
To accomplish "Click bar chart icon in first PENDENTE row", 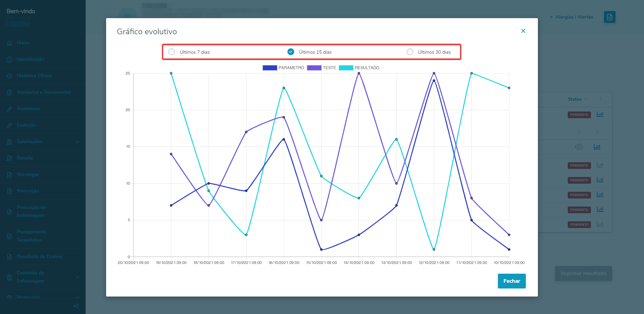I will [x=600, y=115].
